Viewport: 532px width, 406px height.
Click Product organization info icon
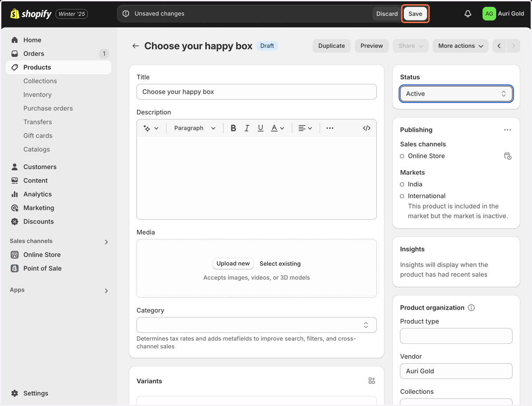point(471,307)
